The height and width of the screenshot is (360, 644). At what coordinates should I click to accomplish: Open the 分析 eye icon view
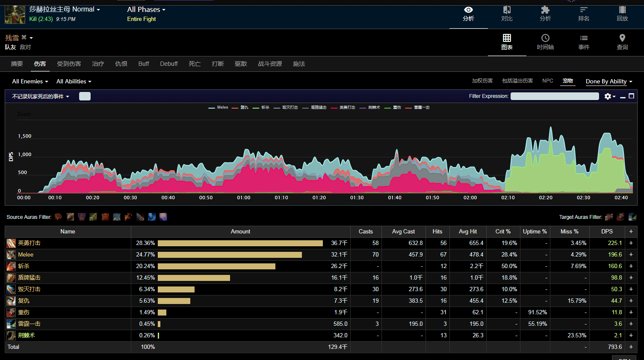coord(468,14)
